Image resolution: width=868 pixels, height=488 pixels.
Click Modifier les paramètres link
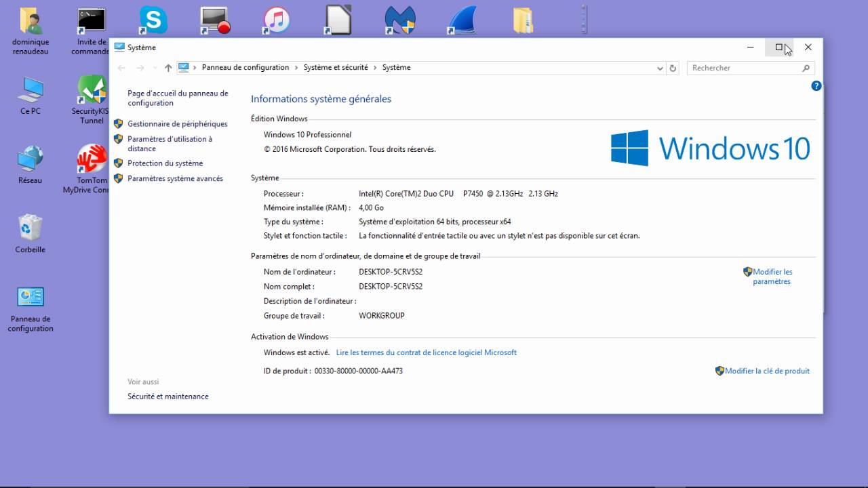click(772, 277)
